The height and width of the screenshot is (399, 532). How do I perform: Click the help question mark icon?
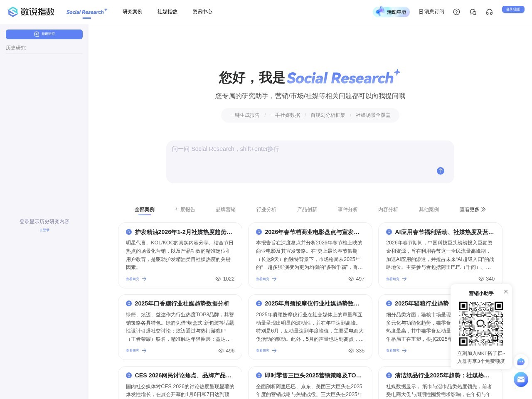tap(456, 12)
